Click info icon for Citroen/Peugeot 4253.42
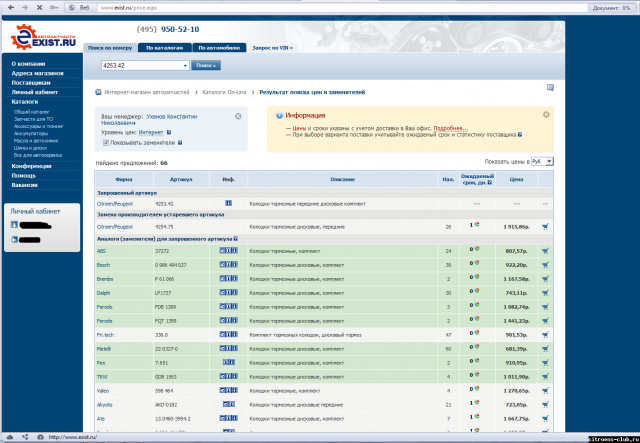 [228, 203]
